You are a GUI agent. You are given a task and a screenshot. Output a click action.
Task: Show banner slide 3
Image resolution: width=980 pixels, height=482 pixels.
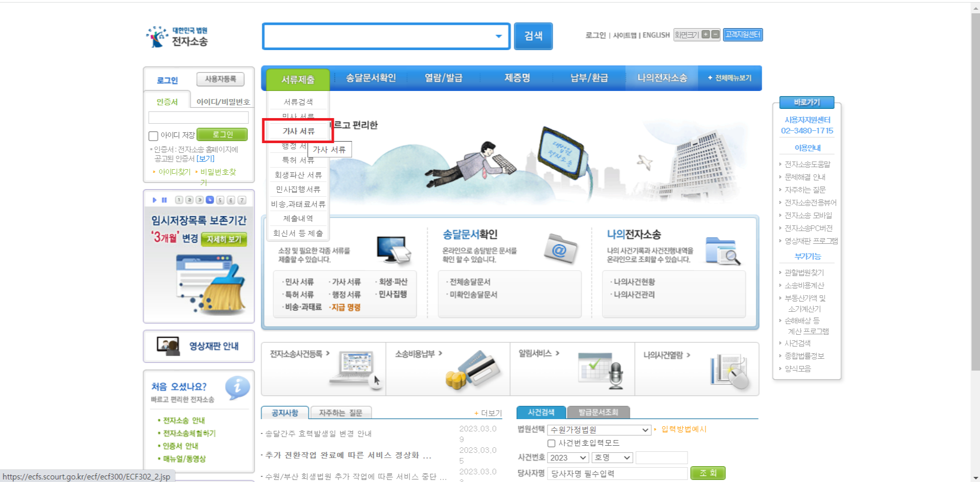pyautogui.click(x=199, y=200)
